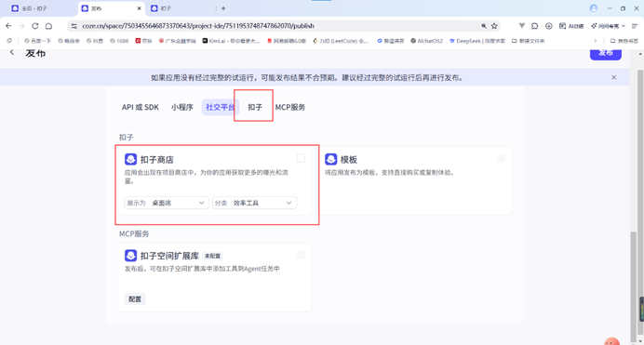Screen dimensions: 644x345
Task: Click the 扣子空间扩展库 logo icon
Action: point(130,256)
